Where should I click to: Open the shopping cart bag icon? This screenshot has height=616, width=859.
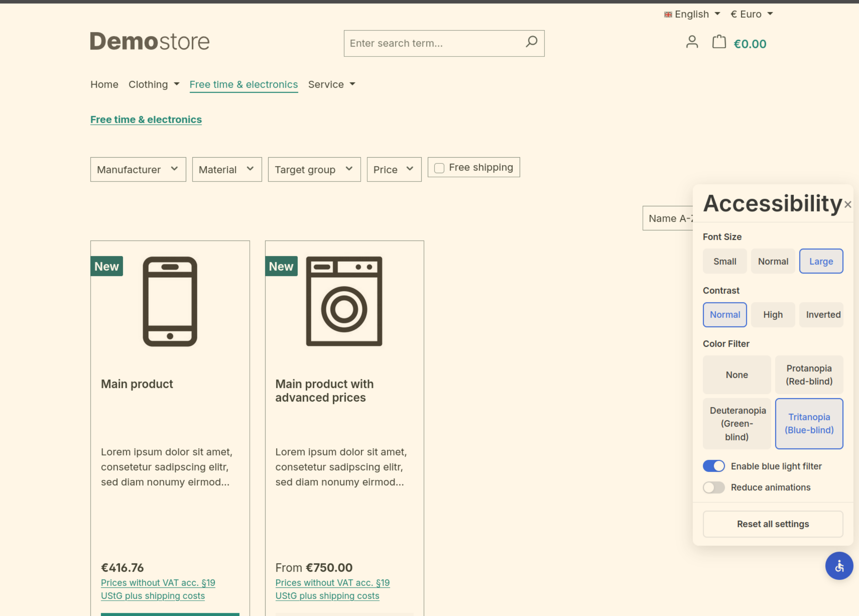coord(718,42)
